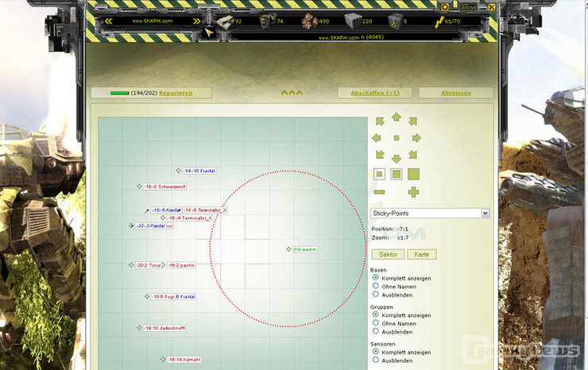Select the '-18:6 Fugi' base label
The width and height of the screenshot is (588, 370).
163,296
